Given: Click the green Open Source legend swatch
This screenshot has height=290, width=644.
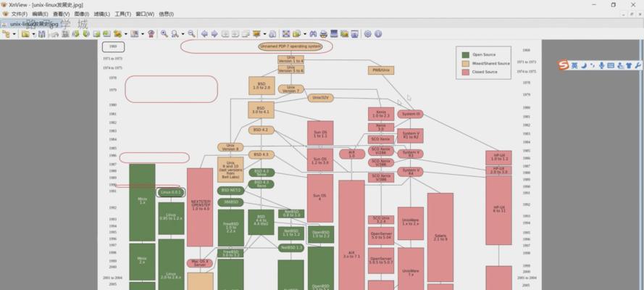Looking at the screenshot, I should pos(465,54).
